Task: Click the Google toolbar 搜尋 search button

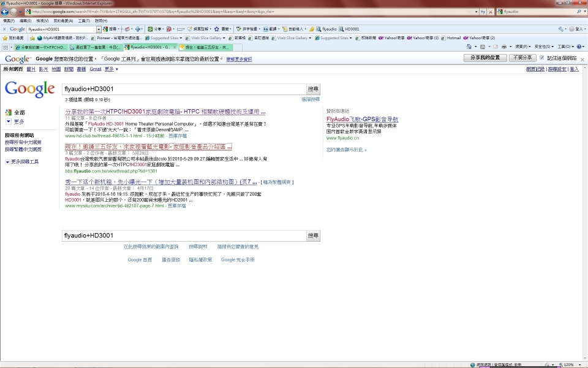Action: 110,29
